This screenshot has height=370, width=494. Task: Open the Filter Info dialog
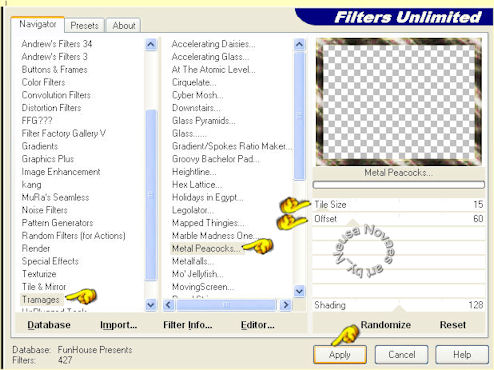[187, 325]
